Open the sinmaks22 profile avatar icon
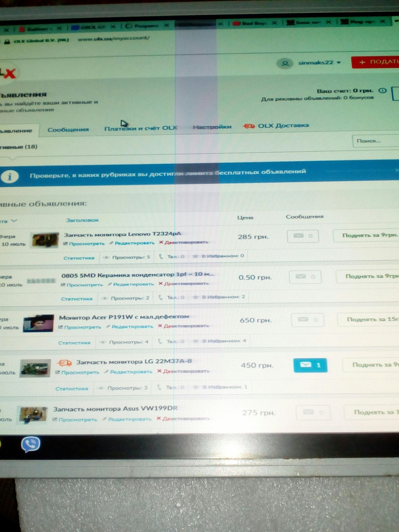This screenshot has height=532, width=399. pyautogui.click(x=285, y=63)
